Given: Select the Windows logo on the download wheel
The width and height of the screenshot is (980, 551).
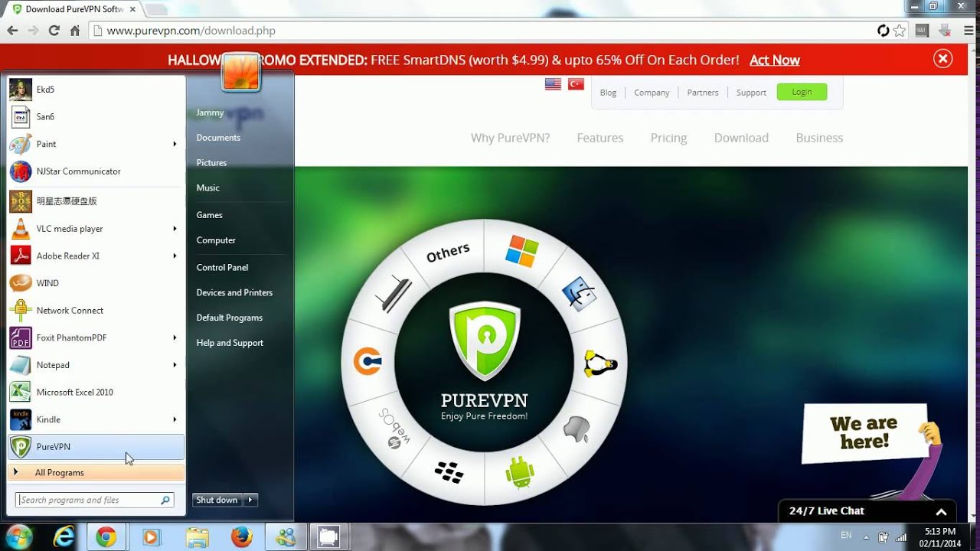Looking at the screenshot, I should pos(522,251).
